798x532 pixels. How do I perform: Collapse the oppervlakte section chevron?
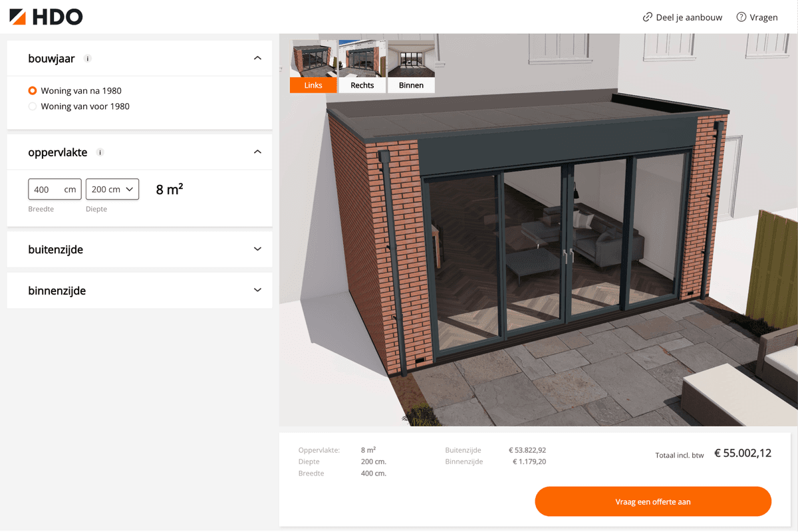coord(257,152)
